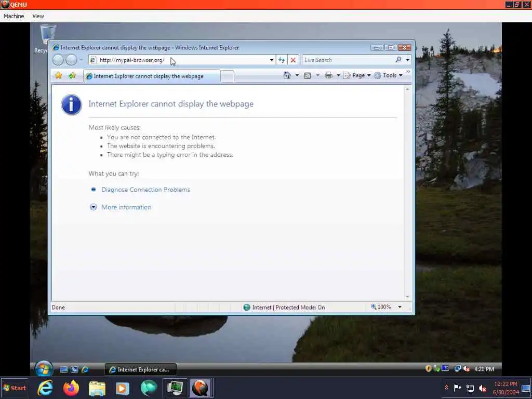This screenshot has height=399, width=532.
Task: Minimize the Internet Explorer window
Action: click(377, 47)
